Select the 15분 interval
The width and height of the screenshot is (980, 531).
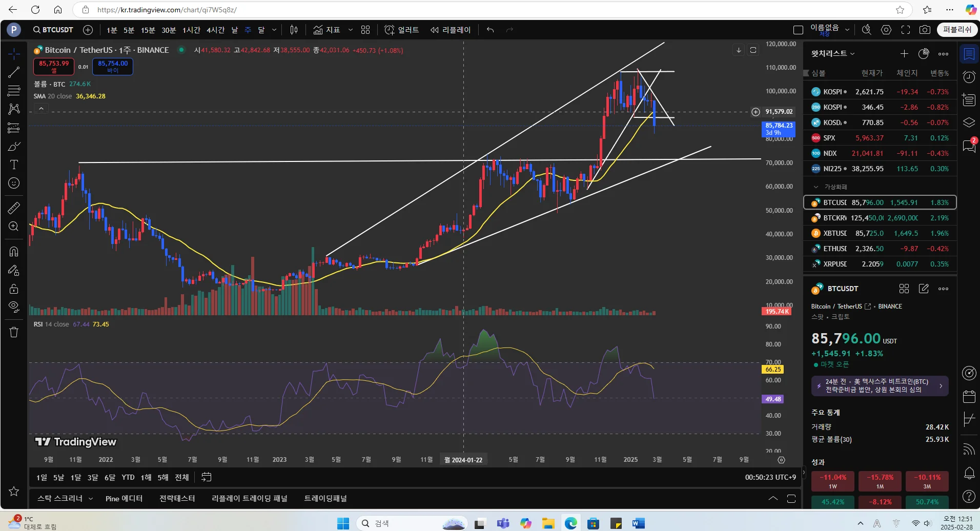point(148,30)
